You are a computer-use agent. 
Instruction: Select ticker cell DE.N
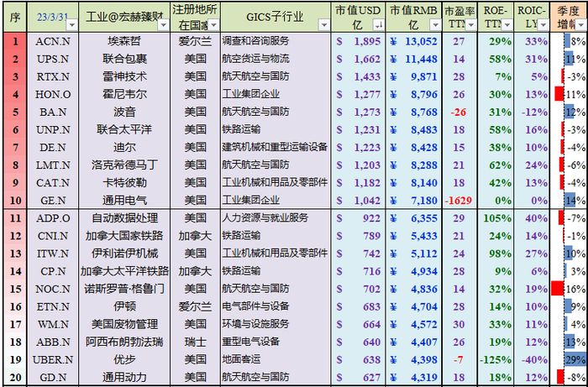[x=53, y=147]
